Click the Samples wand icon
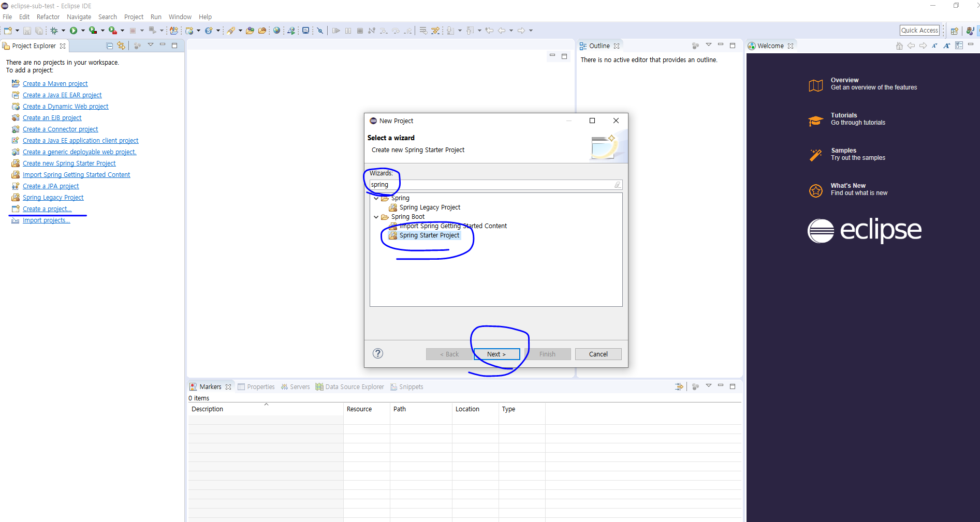The width and height of the screenshot is (980, 522). click(x=816, y=155)
